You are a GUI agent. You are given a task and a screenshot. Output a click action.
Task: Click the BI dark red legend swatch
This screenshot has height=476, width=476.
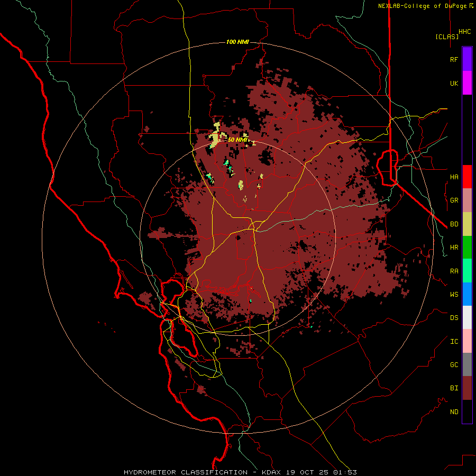click(467, 388)
